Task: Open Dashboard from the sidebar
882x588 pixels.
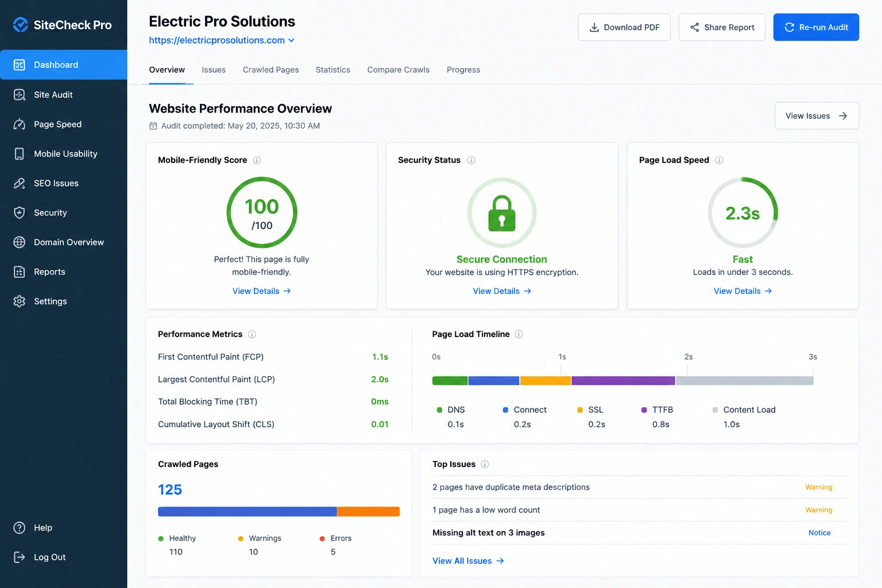Action: click(63, 65)
